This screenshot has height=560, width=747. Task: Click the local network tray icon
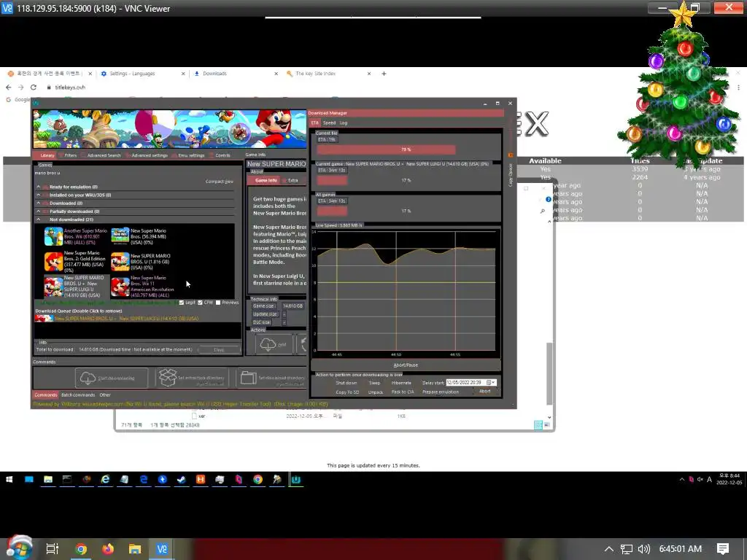pos(627,549)
